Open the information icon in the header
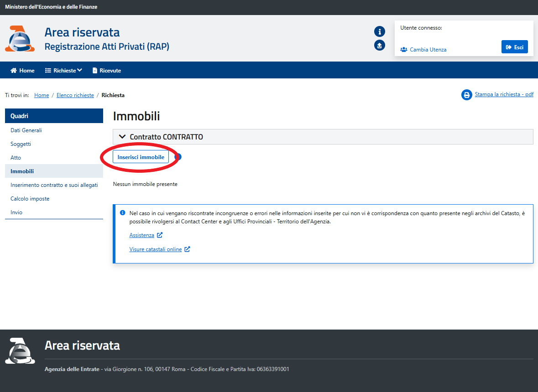This screenshot has width=538, height=392. pyautogui.click(x=380, y=31)
